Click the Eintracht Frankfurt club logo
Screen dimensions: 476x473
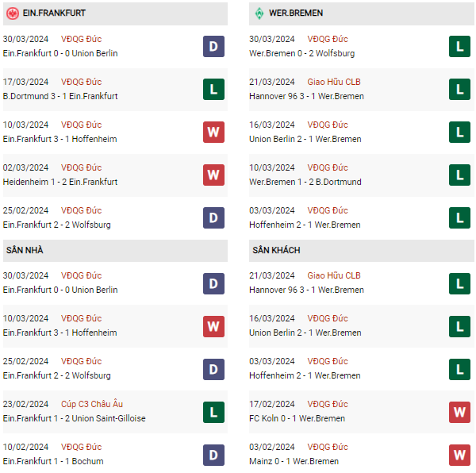point(10,13)
